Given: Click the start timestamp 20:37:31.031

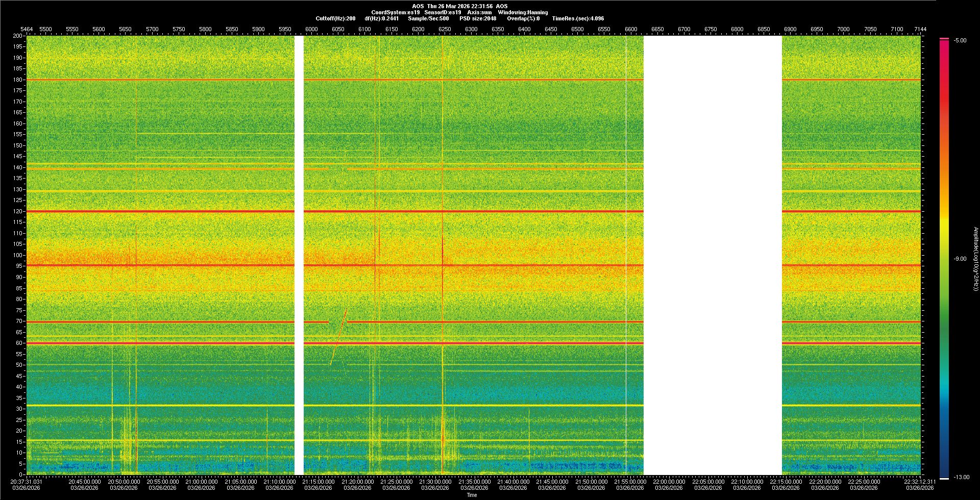Looking at the screenshot, I should (27, 482).
